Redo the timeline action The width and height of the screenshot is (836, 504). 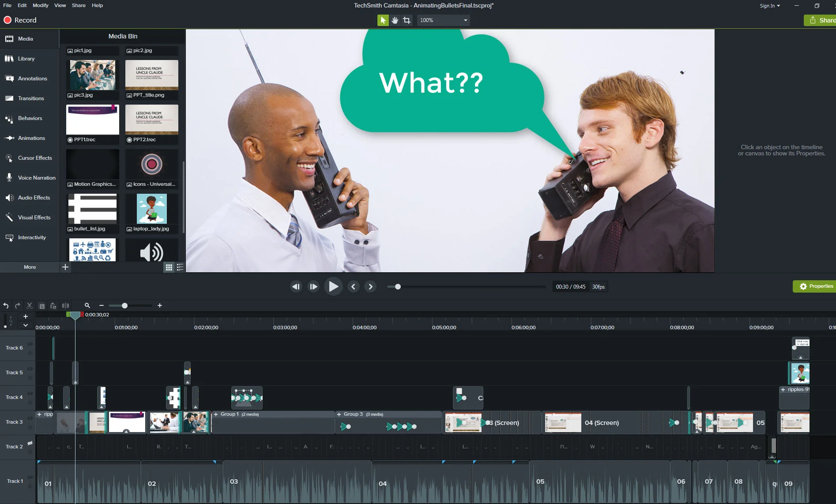(x=18, y=305)
